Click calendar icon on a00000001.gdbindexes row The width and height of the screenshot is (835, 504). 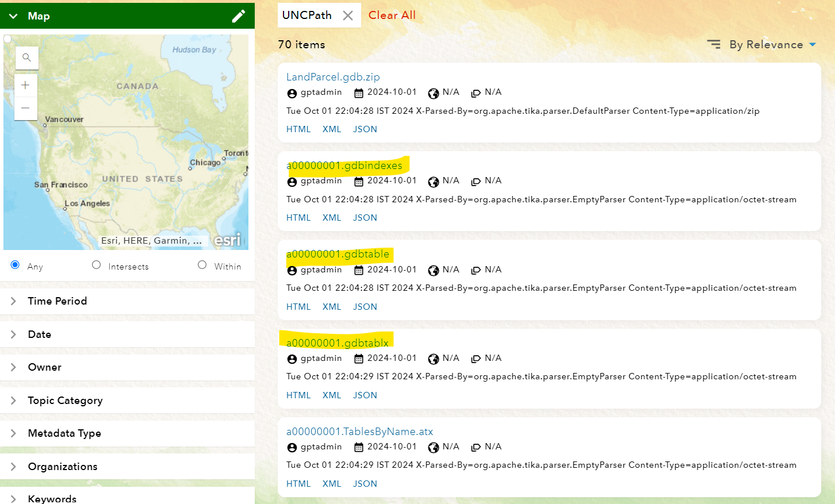coord(359,182)
